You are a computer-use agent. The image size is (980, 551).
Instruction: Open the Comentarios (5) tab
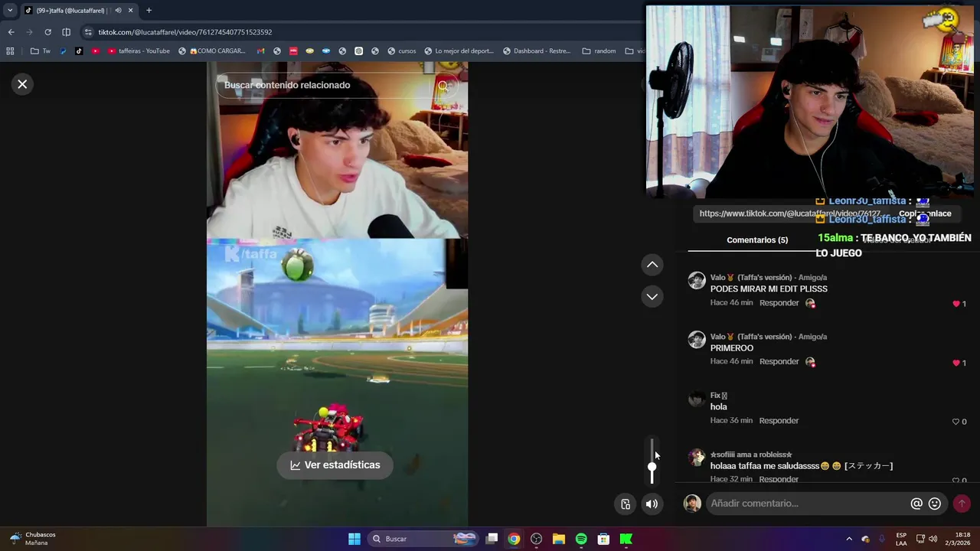tap(757, 240)
